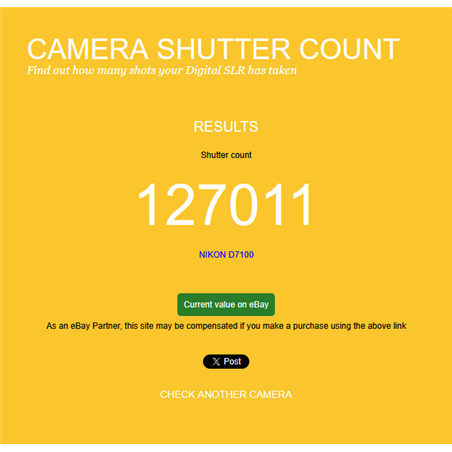Click the word eBay on the green button
452x452 pixels.
click(x=259, y=305)
